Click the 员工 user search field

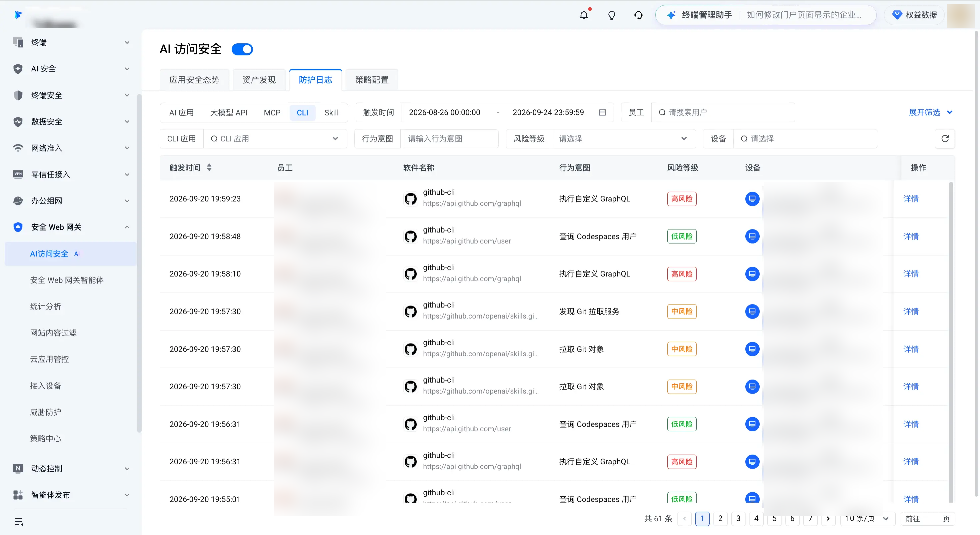[723, 112]
